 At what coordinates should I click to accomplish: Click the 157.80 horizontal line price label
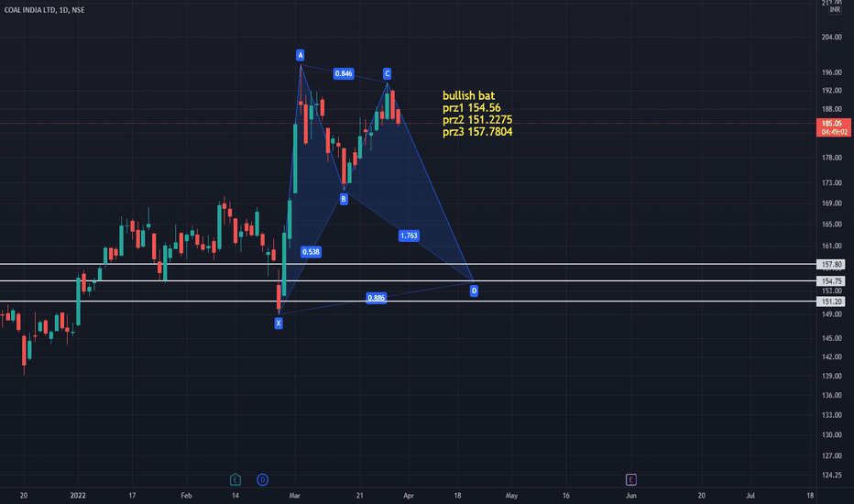pyautogui.click(x=831, y=265)
